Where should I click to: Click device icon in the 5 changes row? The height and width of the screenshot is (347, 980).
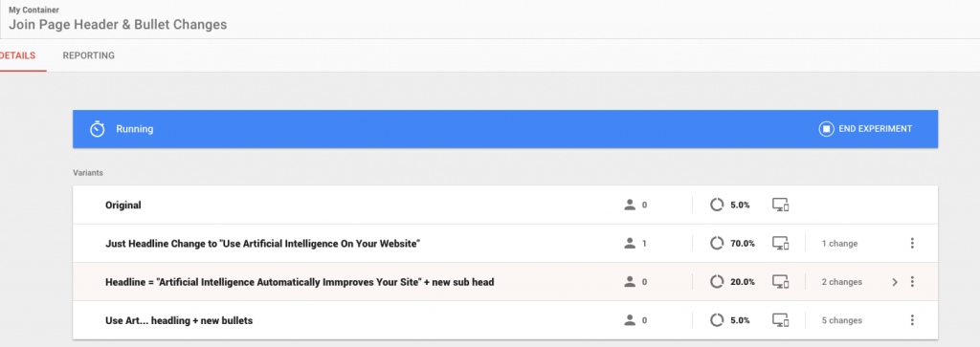click(781, 320)
